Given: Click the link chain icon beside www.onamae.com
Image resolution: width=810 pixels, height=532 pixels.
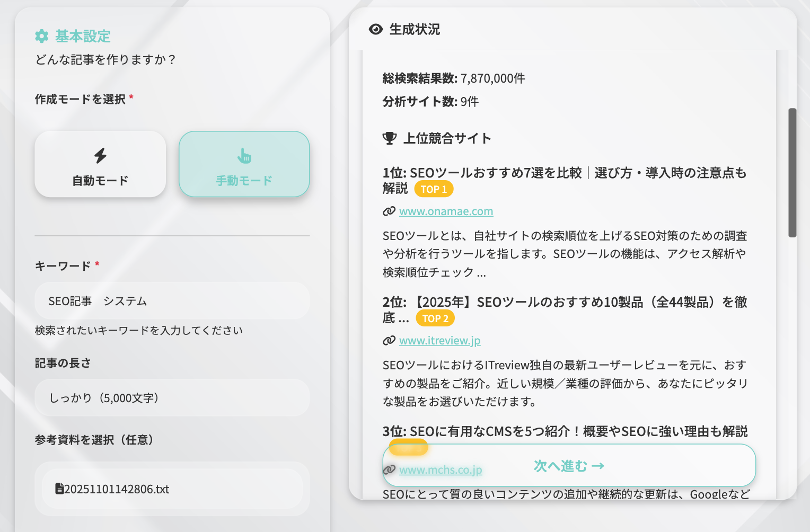Looking at the screenshot, I should 389,211.
